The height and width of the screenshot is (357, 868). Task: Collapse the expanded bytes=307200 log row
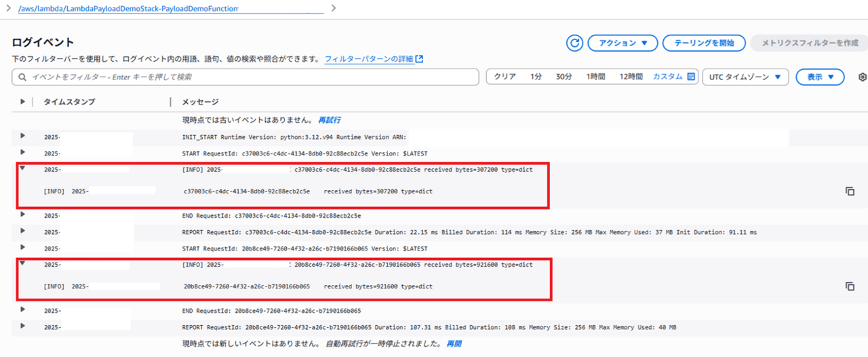click(x=23, y=168)
